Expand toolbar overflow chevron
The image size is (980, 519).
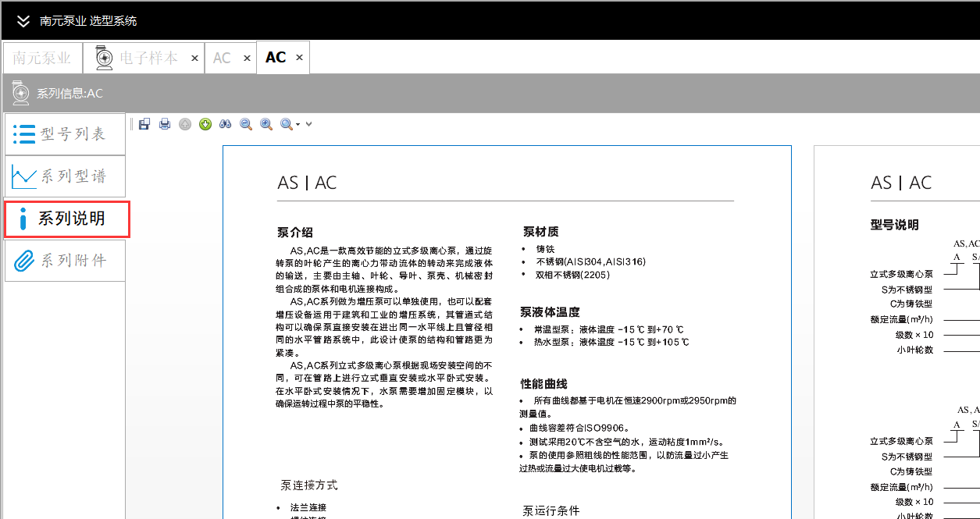tap(309, 124)
